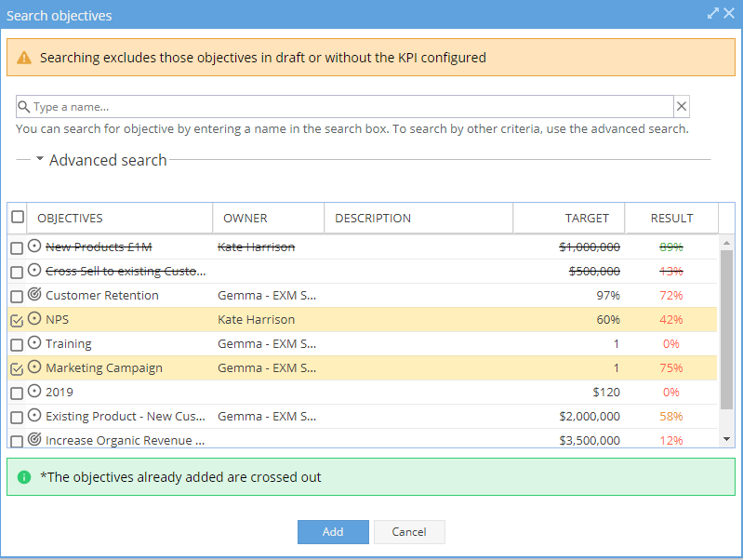The width and height of the screenshot is (743, 560).
Task: Check the Cross Sell to existing Custo... checkbox
Action: click(x=17, y=273)
